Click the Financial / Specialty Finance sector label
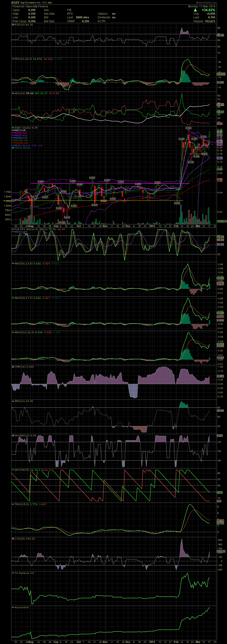 pyautogui.click(x=30, y=6)
